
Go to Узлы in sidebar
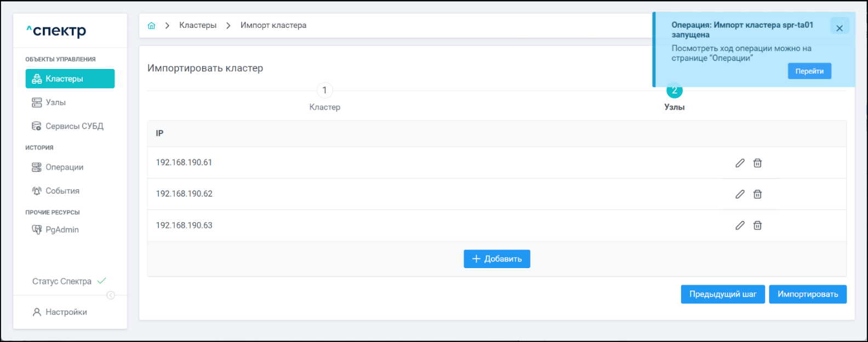click(x=55, y=102)
